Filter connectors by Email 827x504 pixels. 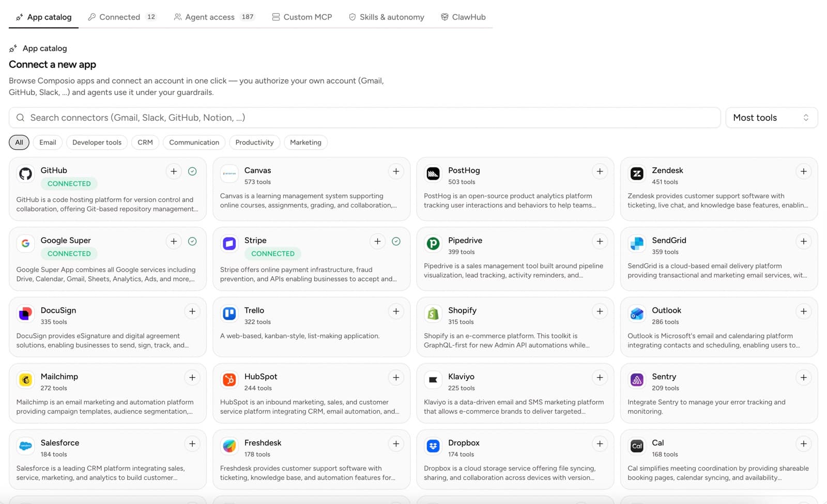[x=48, y=143]
